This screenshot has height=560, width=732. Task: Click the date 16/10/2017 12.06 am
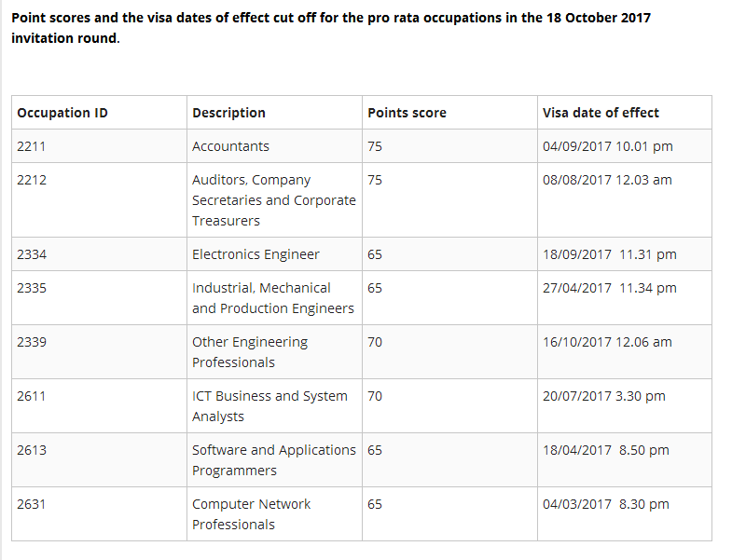click(607, 342)
